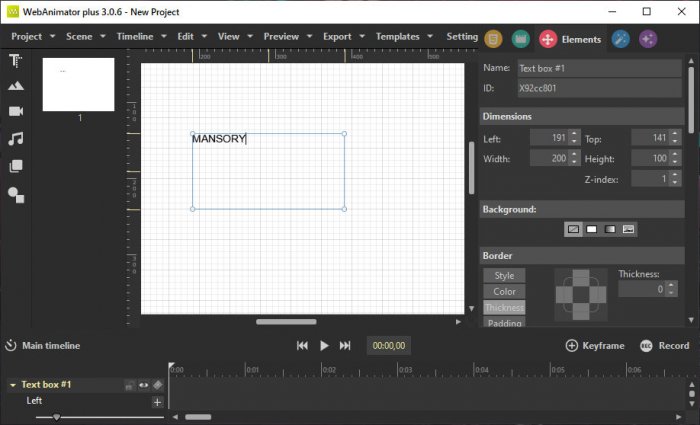Select the layered squares container tool
Viewport: 700px width, 425px height.
(16, 166)
